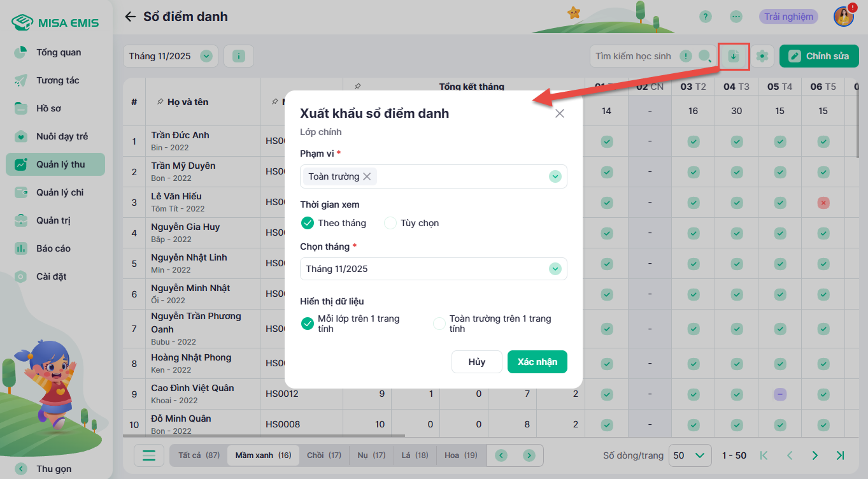This screenshot has width=868, height=479.
Task: Open the help question mark icon
Action: pyautogui.click(x=705, y=17)
